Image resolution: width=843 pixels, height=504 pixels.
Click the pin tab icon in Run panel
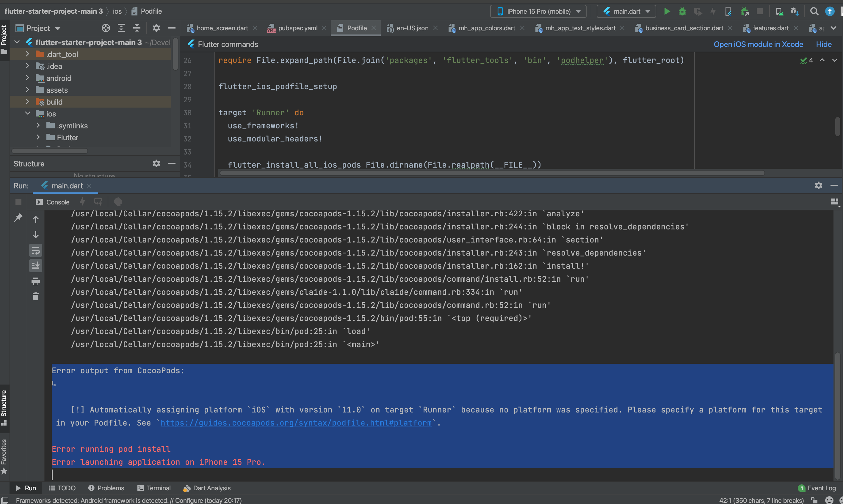(x=18, y=217)
